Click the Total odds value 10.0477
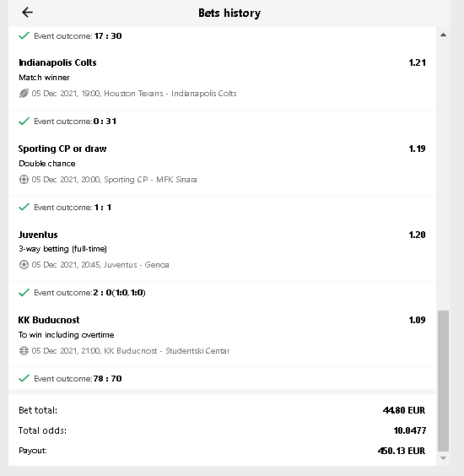This screenshot has height=476, width=464. [410, 430]
